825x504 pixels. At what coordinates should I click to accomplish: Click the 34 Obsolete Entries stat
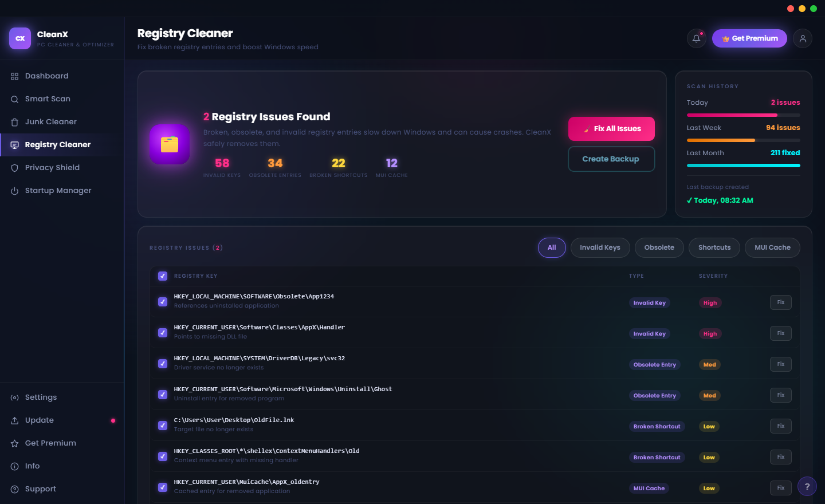pos(275,167)
